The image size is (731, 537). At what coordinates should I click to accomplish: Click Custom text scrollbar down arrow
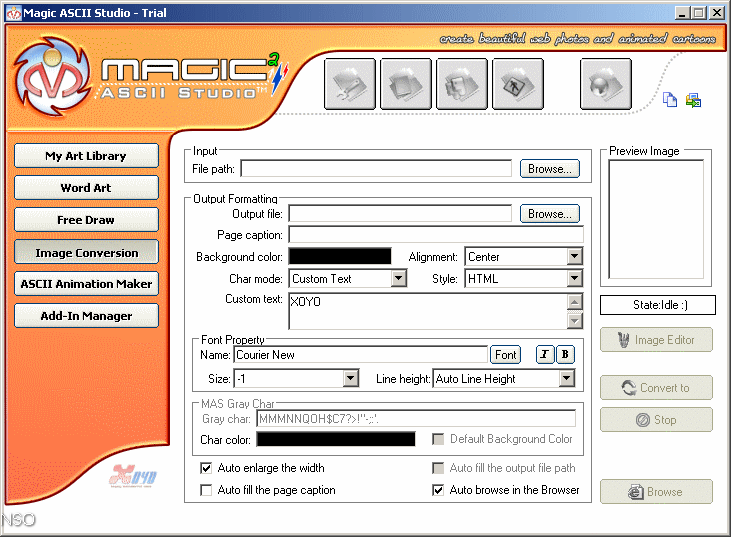(x=574, y=321)
